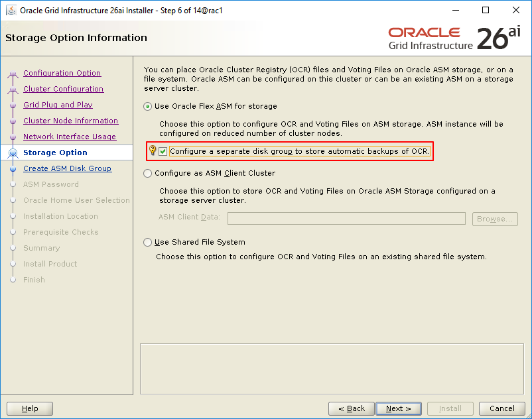This screenshot has height=419, width=532.
Task: Click the disabled Install button
Action: 450,408
